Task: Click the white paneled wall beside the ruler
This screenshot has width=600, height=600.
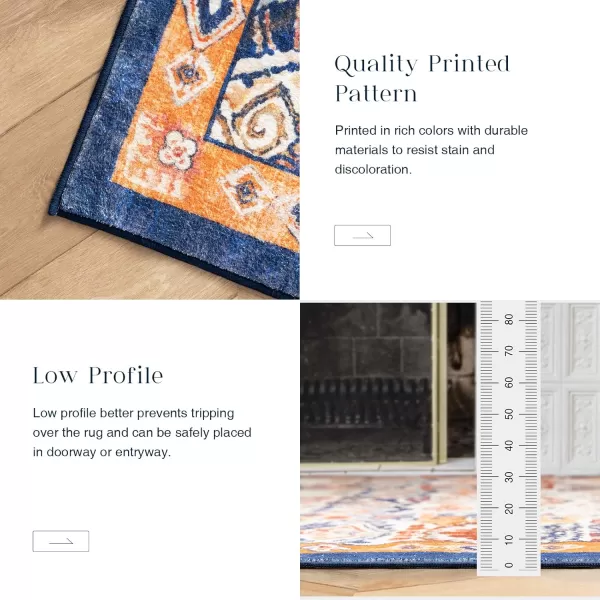Action: tap(570, 386)
